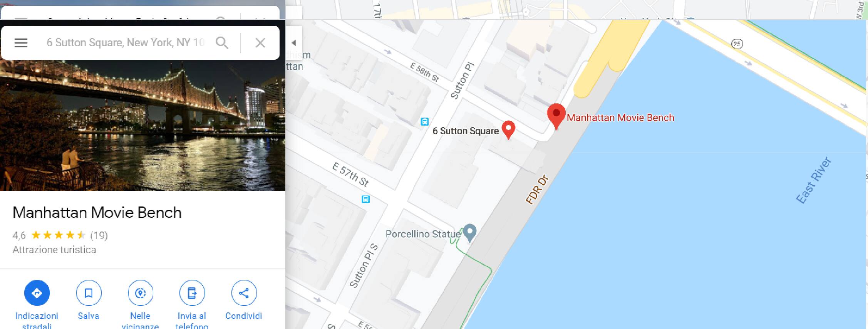Screen dimensions: 868x329
Task: Open the bridge photo of Manhattan Movie Bench
Action: click(142, 125)
